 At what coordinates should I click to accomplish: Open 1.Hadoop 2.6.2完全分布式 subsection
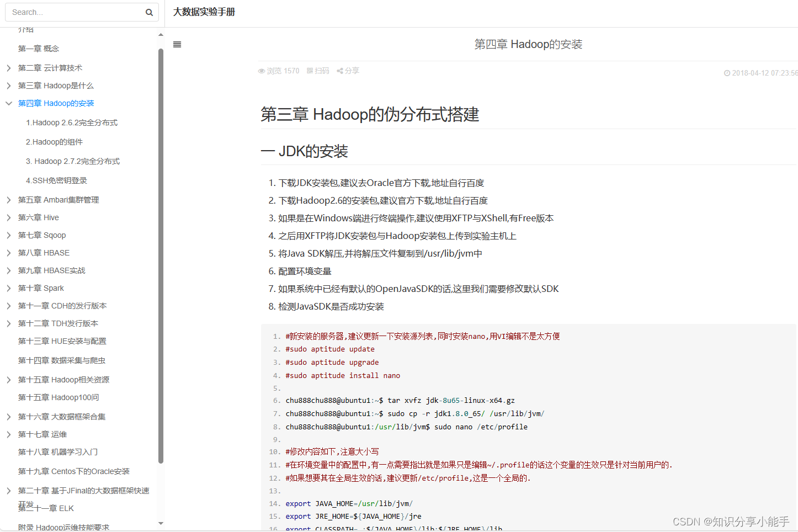tap(72, 123)
